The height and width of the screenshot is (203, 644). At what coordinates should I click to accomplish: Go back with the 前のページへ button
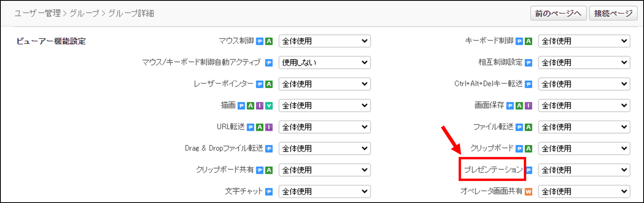click(558, 13)
